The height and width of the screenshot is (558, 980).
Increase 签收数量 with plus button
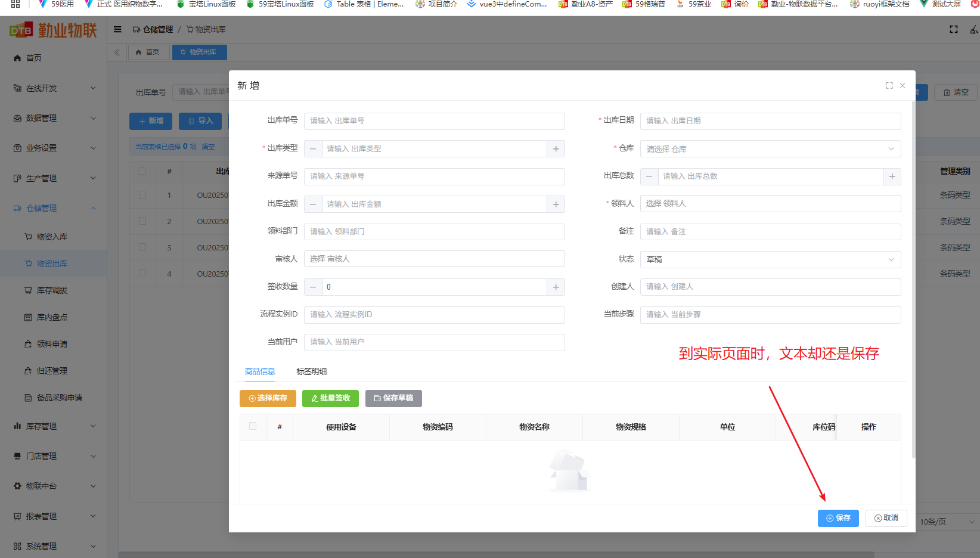coord(556,287)
